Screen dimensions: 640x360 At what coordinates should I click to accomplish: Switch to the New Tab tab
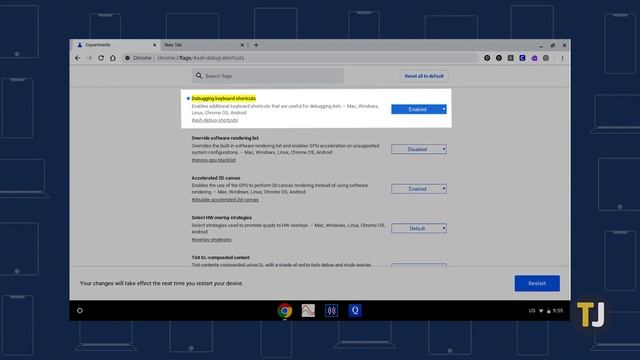click(x=203, y=45)
